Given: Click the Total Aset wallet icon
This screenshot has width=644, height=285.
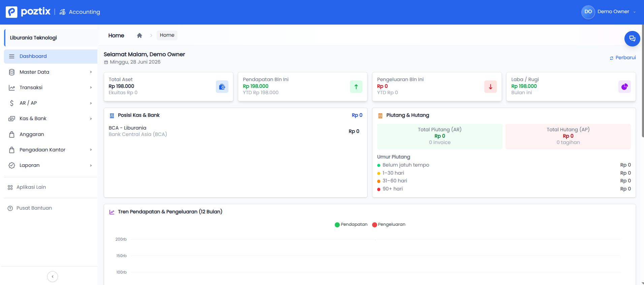Looking at the screenshot, I should click(x=222, y=87).
